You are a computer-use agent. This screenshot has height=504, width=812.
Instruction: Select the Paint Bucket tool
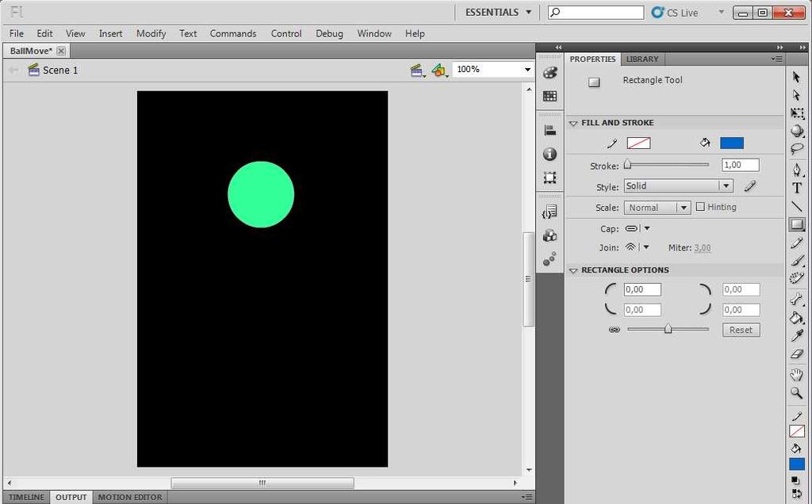(797, 317)
